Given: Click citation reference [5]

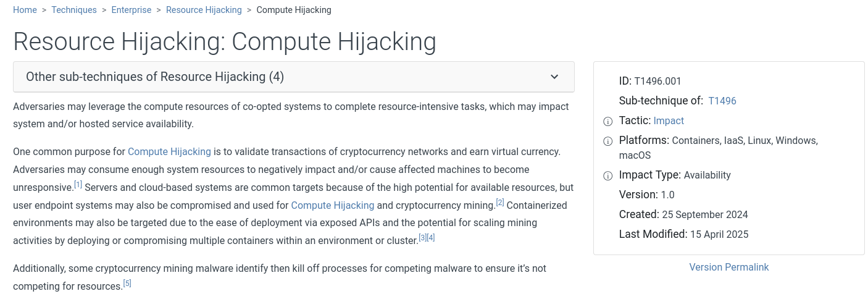Looking at the screenshot, I should 127,284.
